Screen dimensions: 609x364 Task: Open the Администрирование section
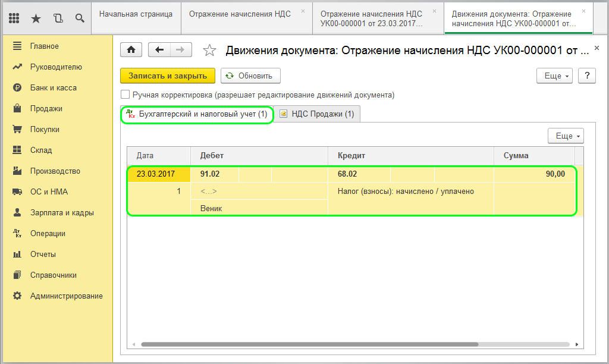click(67, 296)
